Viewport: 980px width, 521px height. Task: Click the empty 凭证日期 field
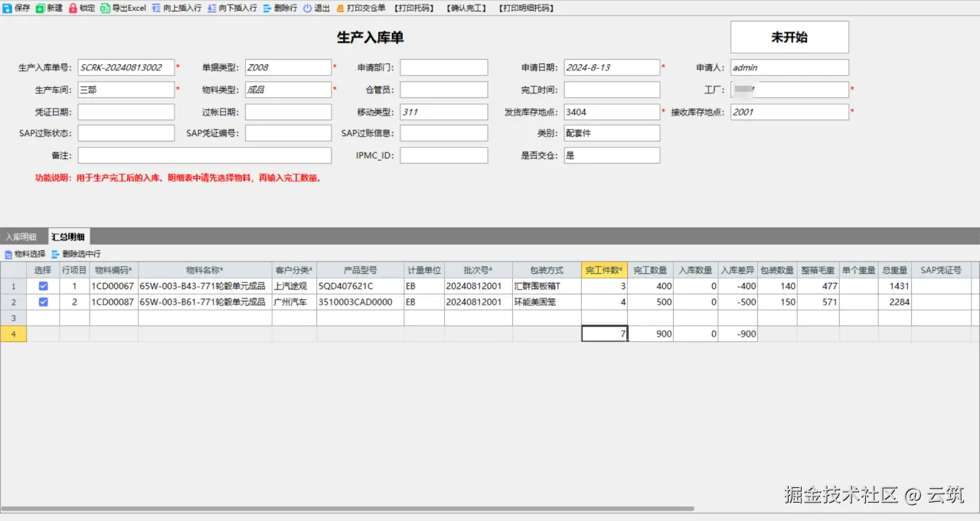click(126, 112)
